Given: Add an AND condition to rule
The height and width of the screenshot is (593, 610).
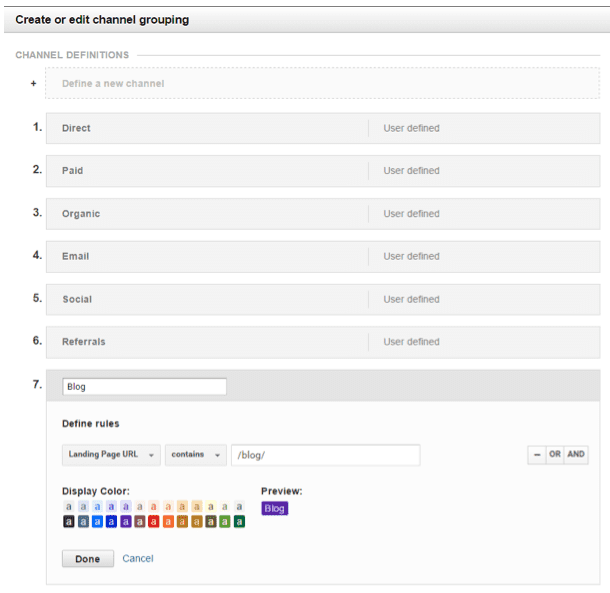Looking at the screenshot, I should 576,455.
